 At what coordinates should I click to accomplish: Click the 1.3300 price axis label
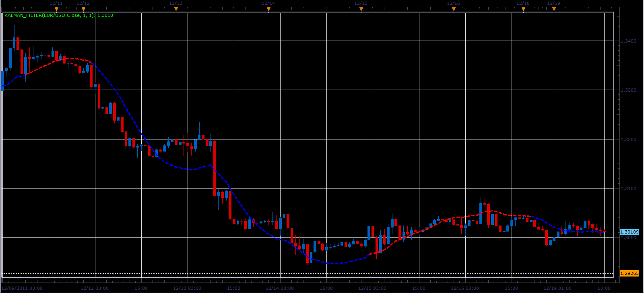(628, 90)
